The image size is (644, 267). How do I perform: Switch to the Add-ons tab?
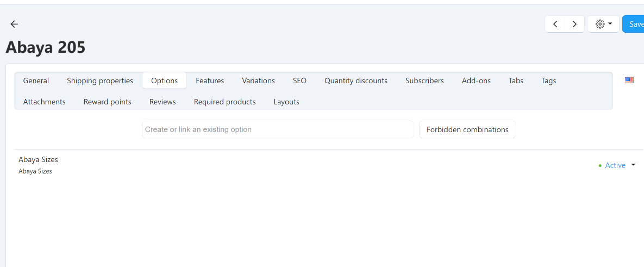click(476, 80)
